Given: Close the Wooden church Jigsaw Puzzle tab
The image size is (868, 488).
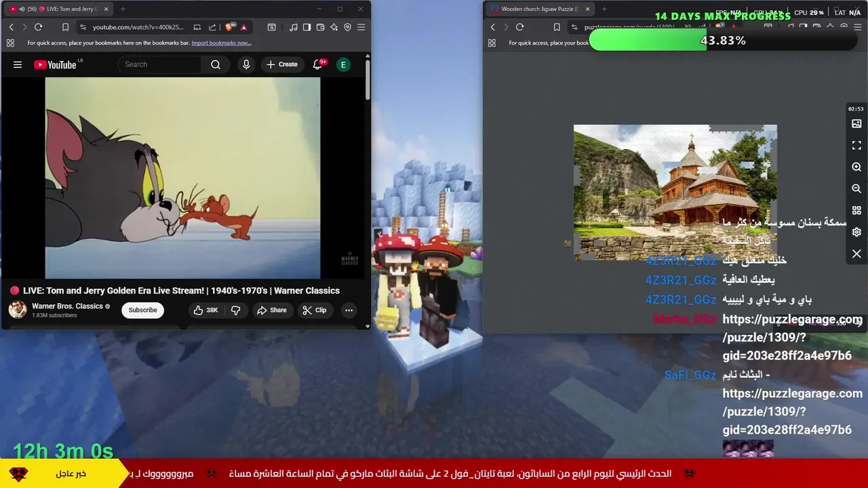Looking at the screenshot, I should click(587, 9).
